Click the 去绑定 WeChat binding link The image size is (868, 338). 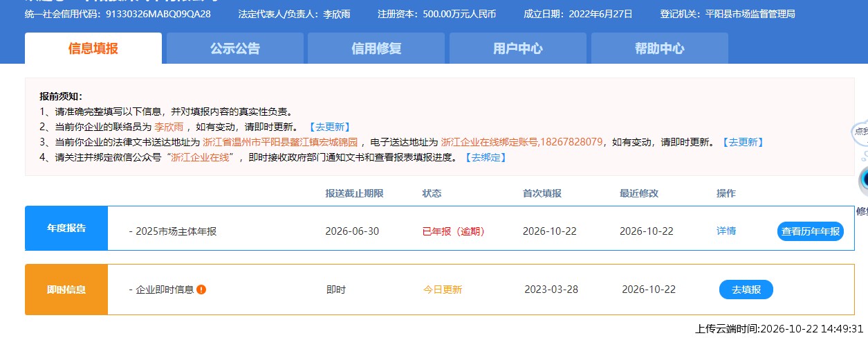point(486,157)
